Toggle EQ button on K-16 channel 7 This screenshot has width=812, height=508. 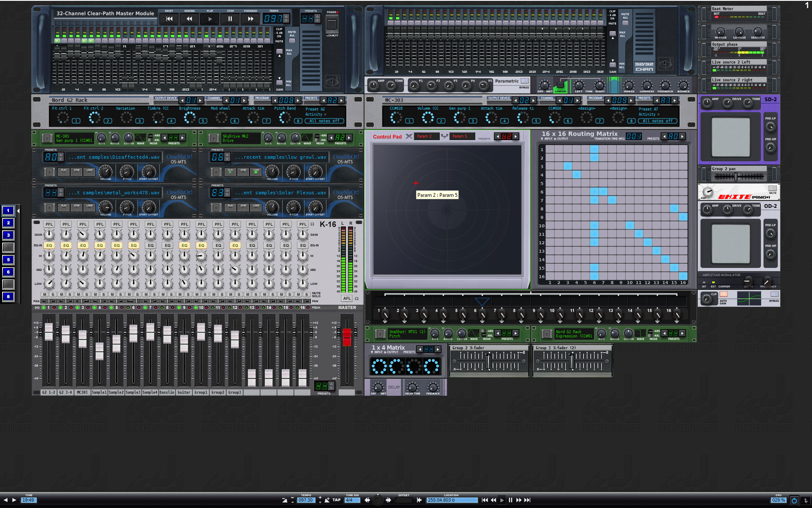[151, 246]
